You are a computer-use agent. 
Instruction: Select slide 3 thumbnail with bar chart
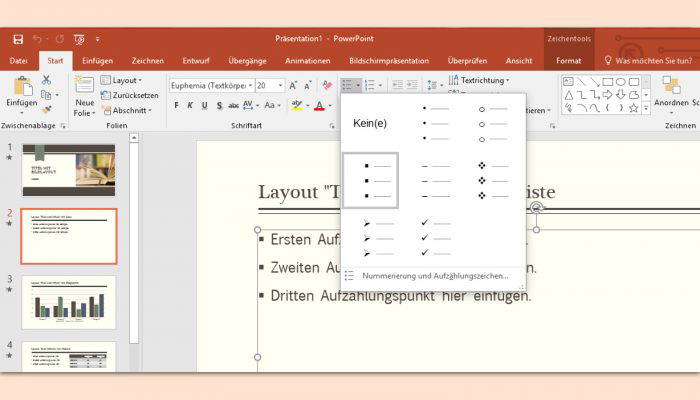(x=69, y=302)
